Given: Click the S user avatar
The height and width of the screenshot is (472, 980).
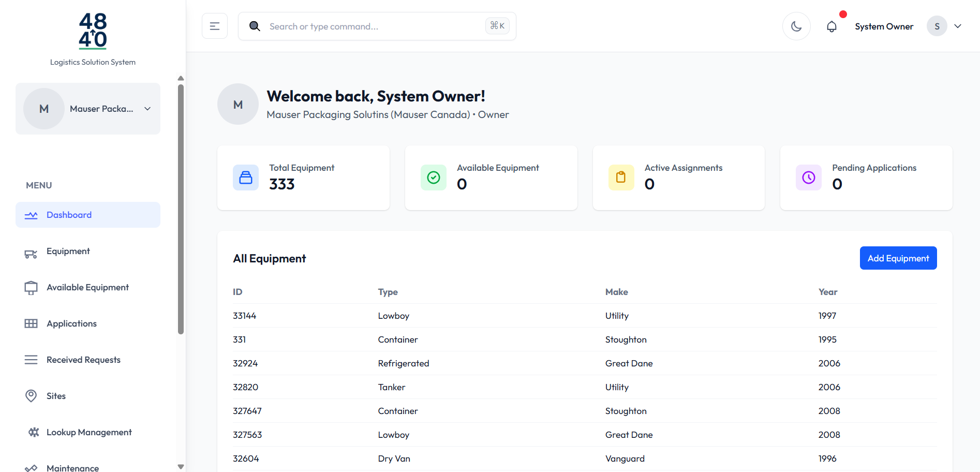Looking at the screenshot, I should click(x=937, y=26).
